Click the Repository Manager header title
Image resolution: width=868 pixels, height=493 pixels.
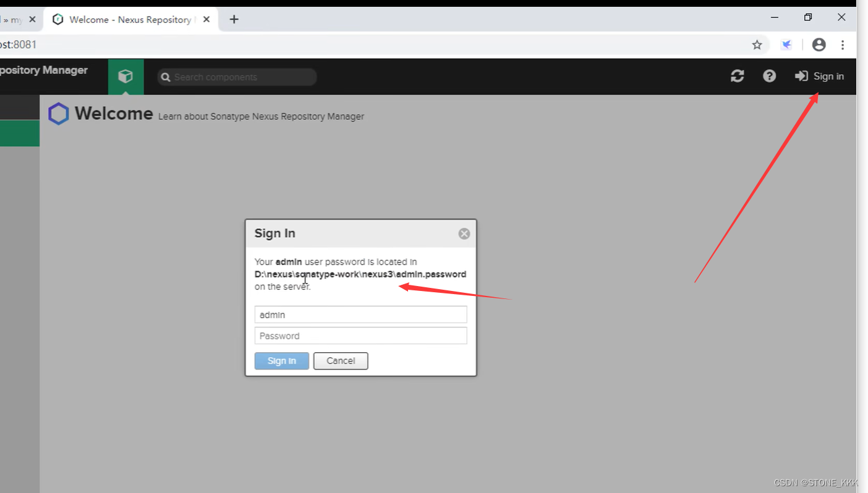point(43,70)
